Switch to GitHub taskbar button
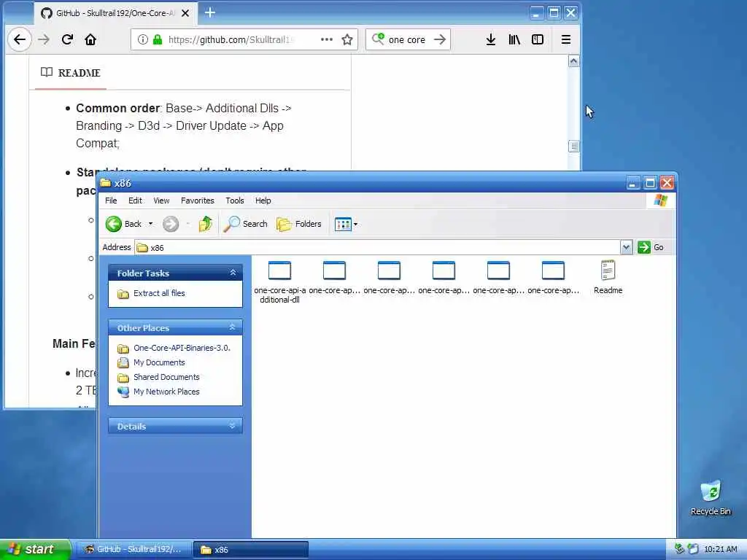The image size is (747, 560). [134, 550]
